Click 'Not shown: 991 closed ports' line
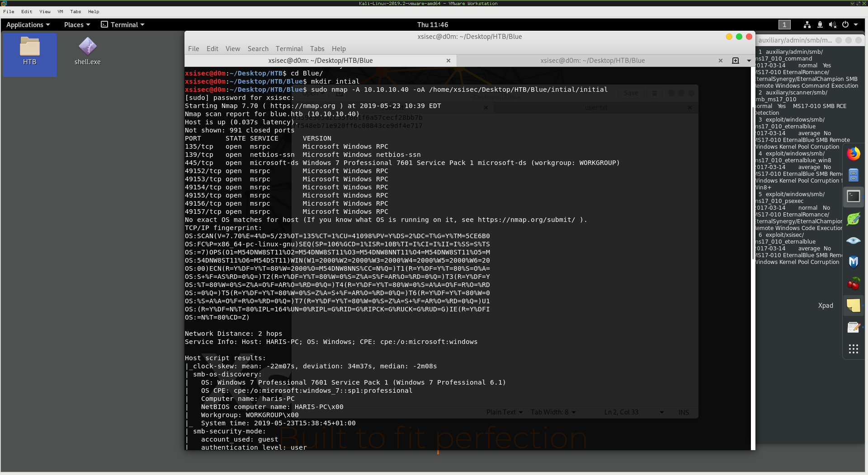This screenshot has height=475, width=868. click(x=240, y=130)
